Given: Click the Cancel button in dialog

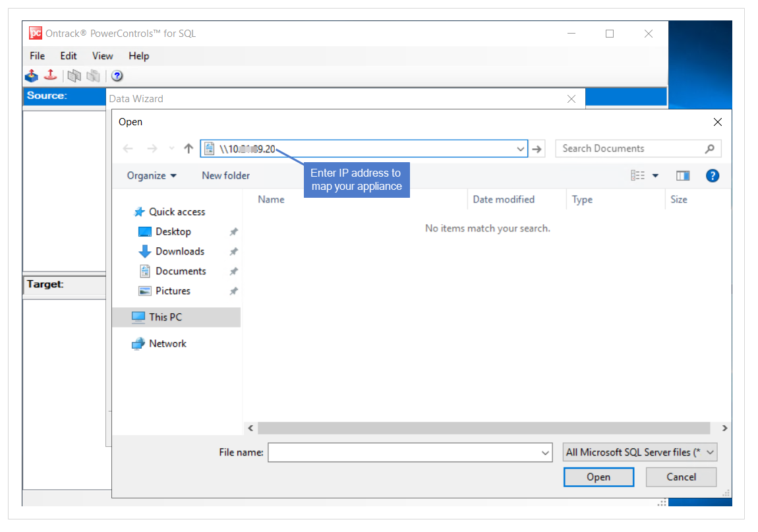Looking at the screenshot, I should (x=681, y=477).
